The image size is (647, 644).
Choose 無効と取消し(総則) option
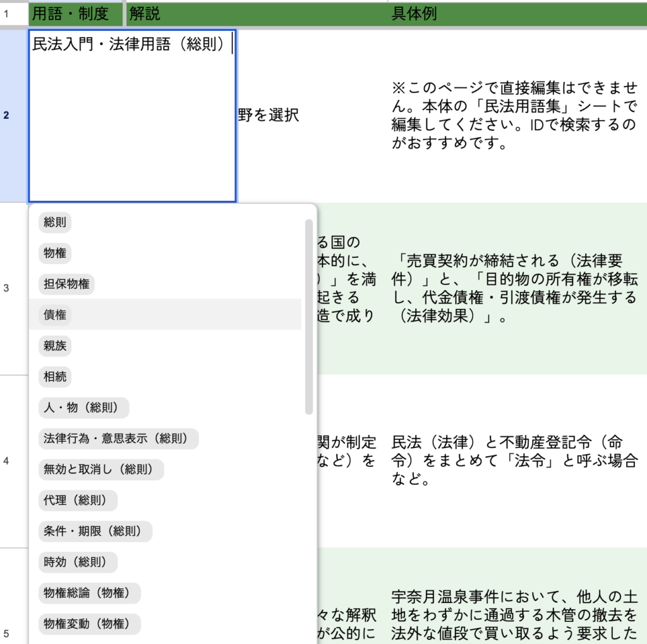[x=101, y=470]
